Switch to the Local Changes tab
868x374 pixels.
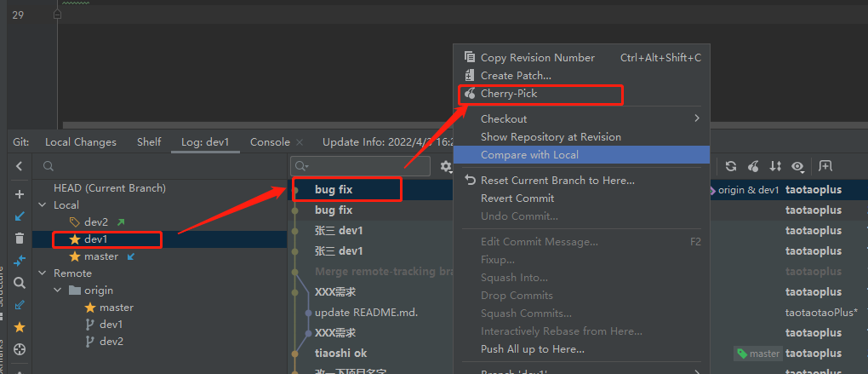[81, 142]
